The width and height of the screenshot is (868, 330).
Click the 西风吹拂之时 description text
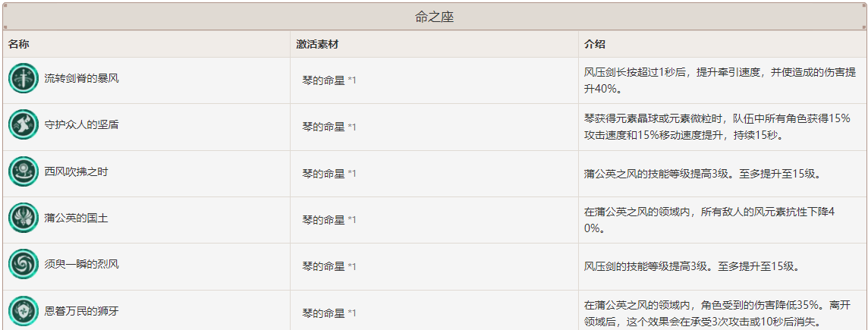pos(701,173)
